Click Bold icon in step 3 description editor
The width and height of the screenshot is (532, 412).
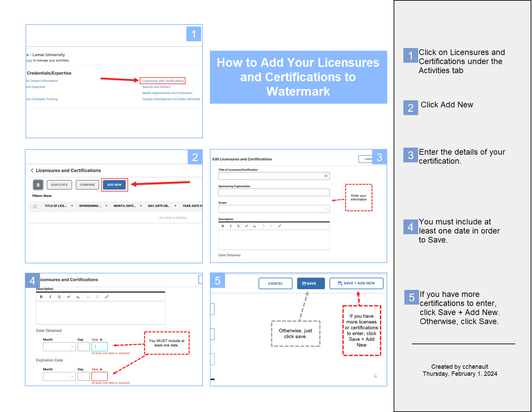click(223, 226)
